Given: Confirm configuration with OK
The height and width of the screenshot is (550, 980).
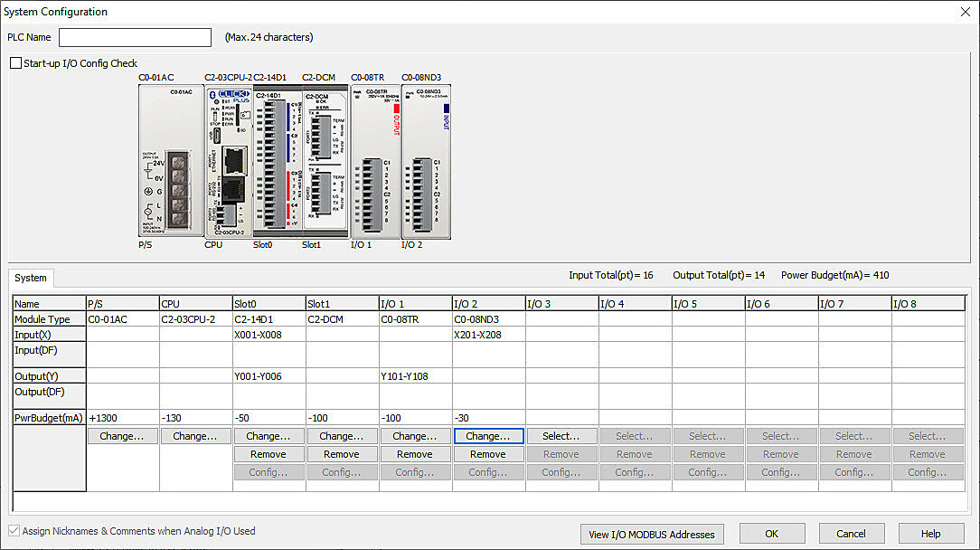Looking at the screenshot, I should point(772,534).
